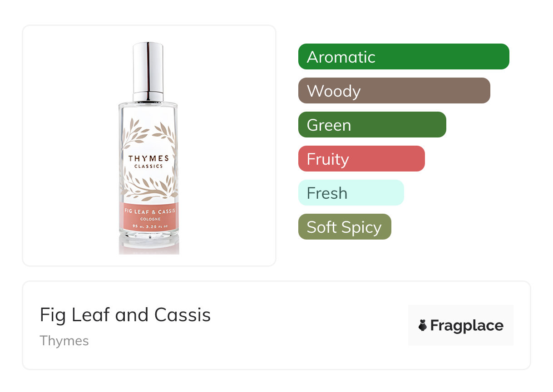The image size is (553, 392).
Task: Open the Fragplace wordmark link
Action: 466,326
